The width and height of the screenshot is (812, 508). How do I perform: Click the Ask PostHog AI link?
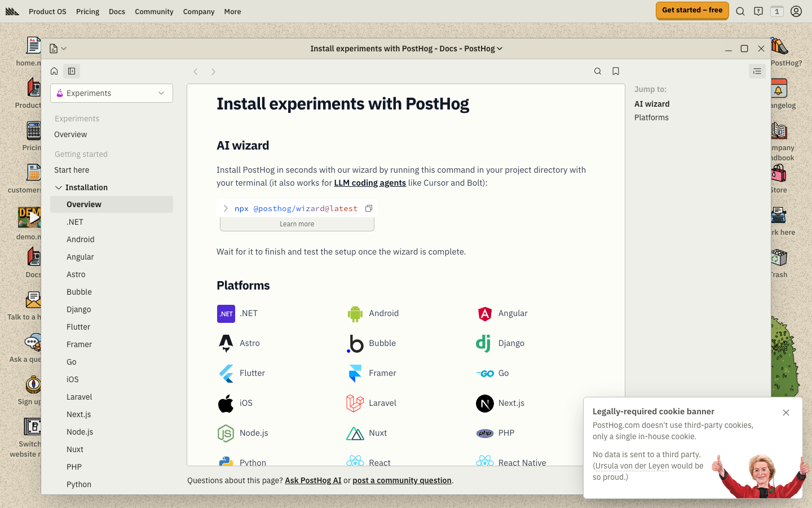pos(313,480)
